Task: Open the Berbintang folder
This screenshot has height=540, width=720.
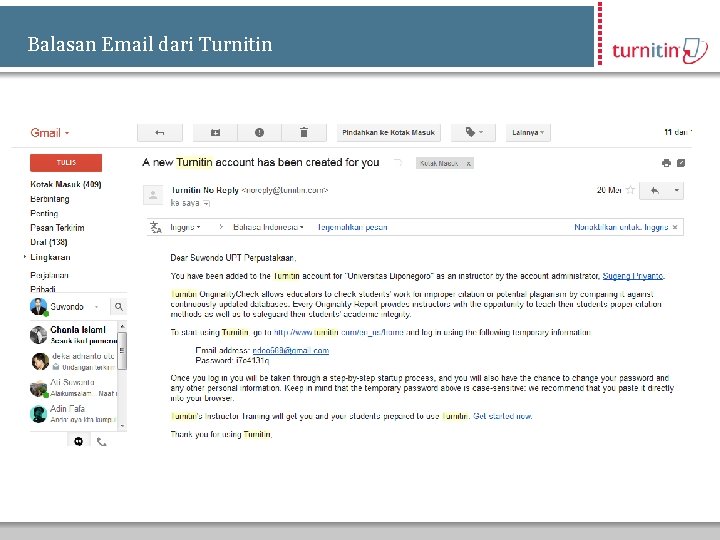Action: (x=50, y=199)
